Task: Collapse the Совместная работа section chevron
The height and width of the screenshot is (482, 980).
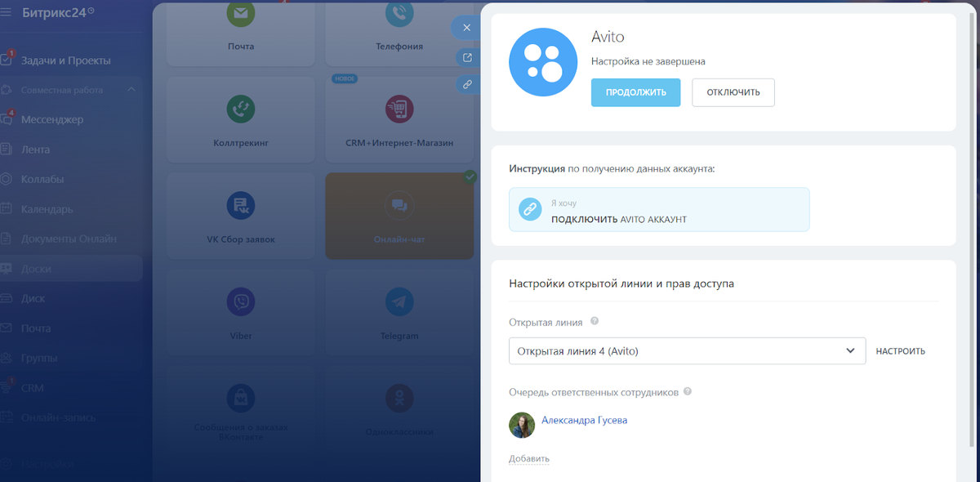Action: point(131,90)
